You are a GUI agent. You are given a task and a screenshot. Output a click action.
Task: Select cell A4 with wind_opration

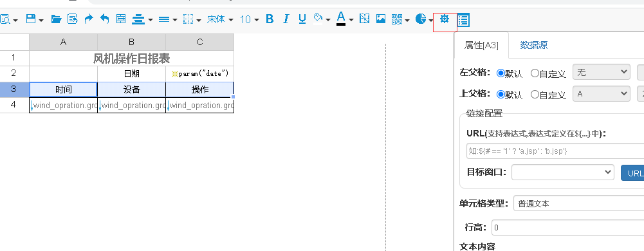63,105
